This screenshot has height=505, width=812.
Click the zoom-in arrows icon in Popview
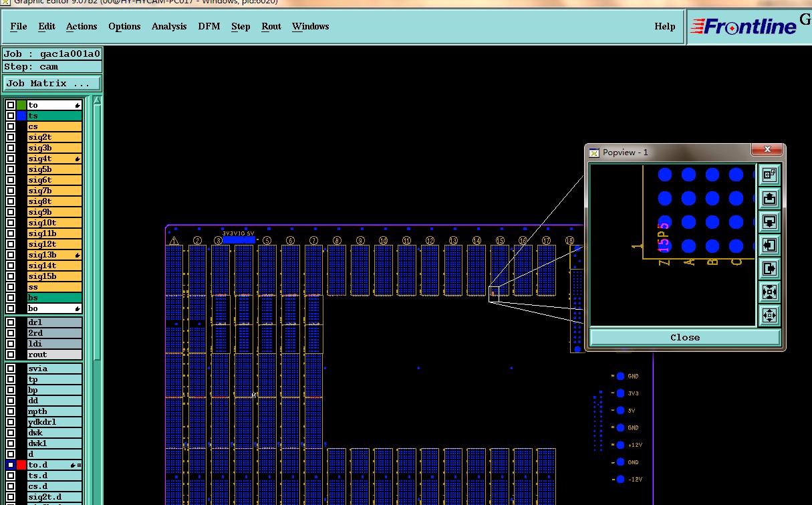tap(769, 292)
